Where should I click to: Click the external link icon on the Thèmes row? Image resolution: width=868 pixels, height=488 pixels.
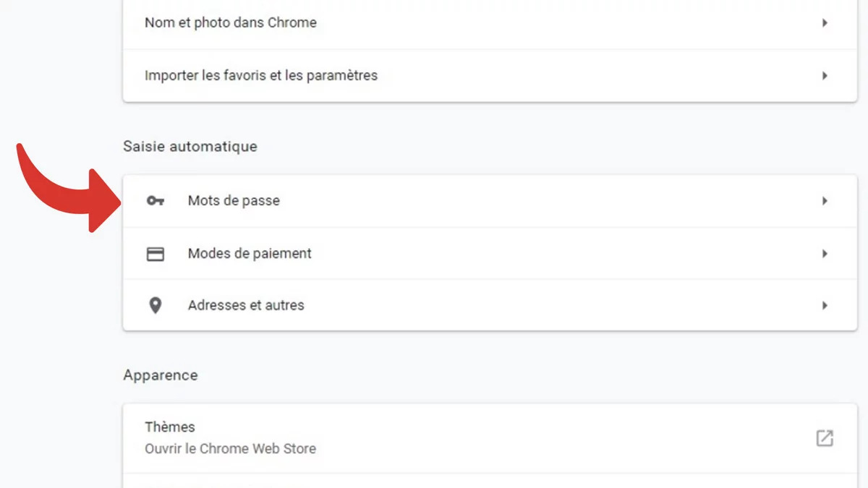point(824,437)
